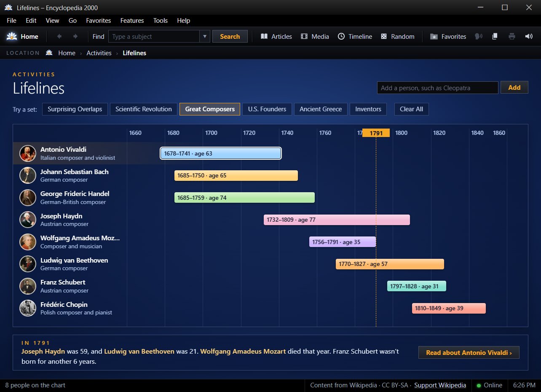Open the Timeline feature

(x=355, y=37)
